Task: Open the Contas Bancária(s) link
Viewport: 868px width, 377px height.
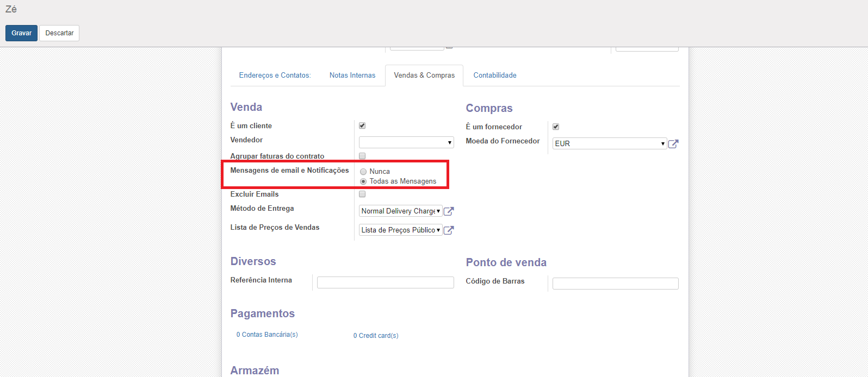Action: 267,335
